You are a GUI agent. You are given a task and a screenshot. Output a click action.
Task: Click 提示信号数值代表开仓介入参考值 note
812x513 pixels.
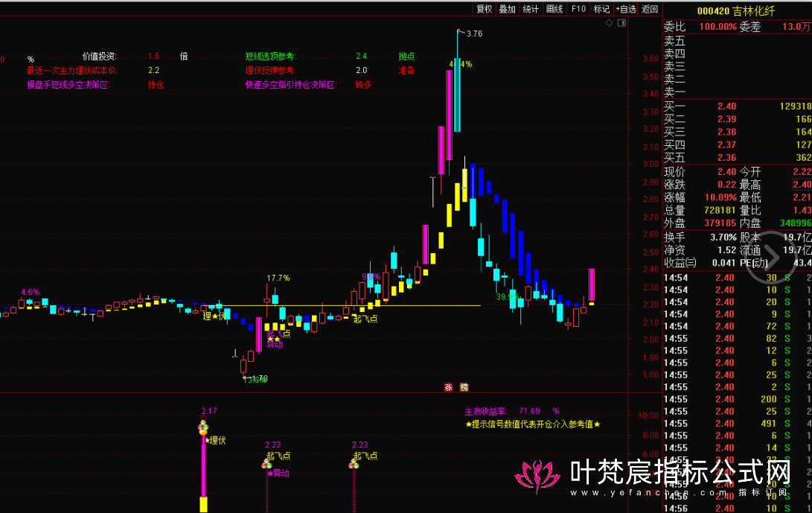[x=533, y=424]
